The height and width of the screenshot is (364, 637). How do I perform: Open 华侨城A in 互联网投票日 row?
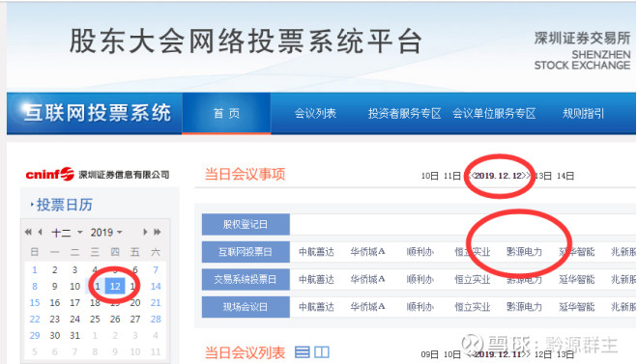pyautogui.click(x=367, y=252)
